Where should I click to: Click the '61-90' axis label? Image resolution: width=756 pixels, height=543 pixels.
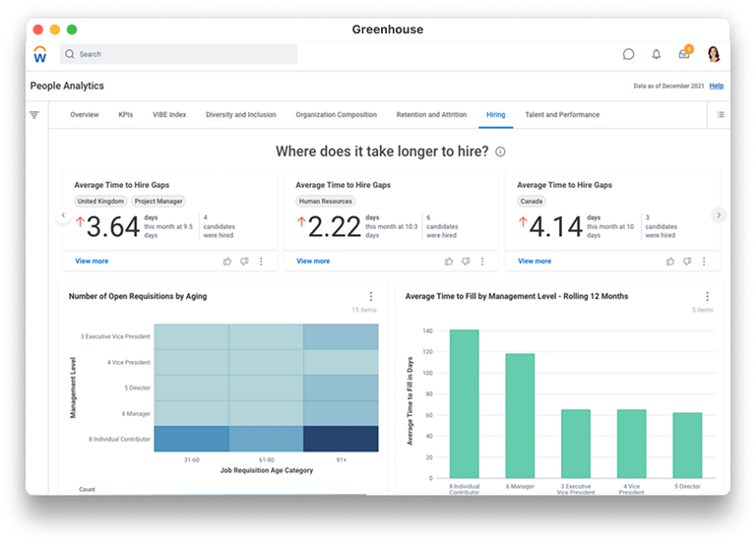266,460
